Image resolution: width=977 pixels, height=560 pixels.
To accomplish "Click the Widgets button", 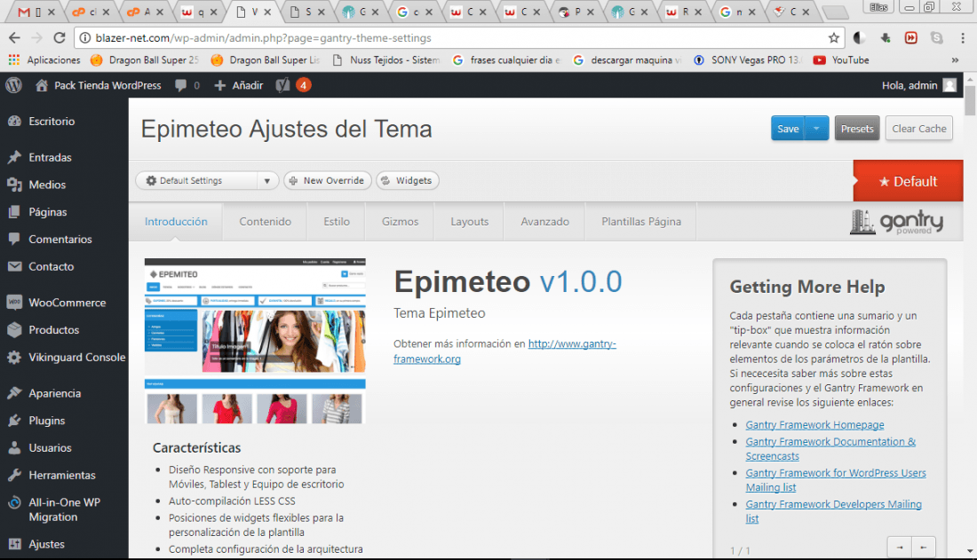I will tap(408, 181).
